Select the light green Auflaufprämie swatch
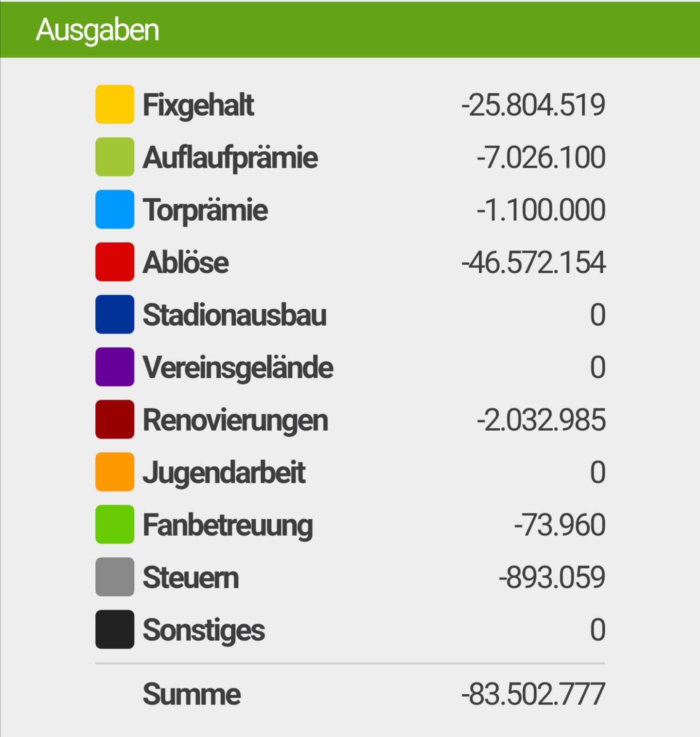The image size is (700, 737). (x=115, y=157)
